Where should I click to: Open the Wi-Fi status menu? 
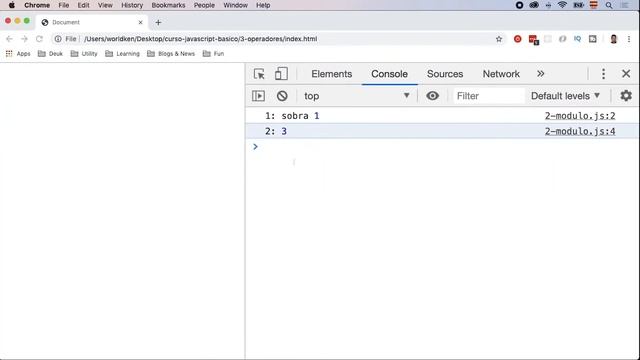[562, 5]
